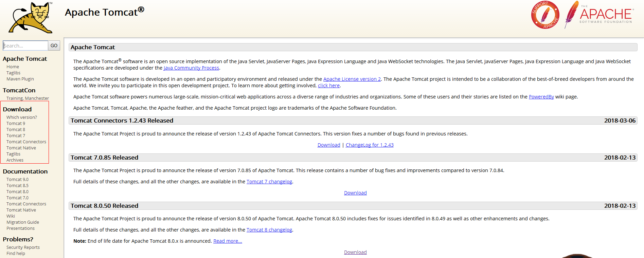Open the Archives link

click(15, 160)
